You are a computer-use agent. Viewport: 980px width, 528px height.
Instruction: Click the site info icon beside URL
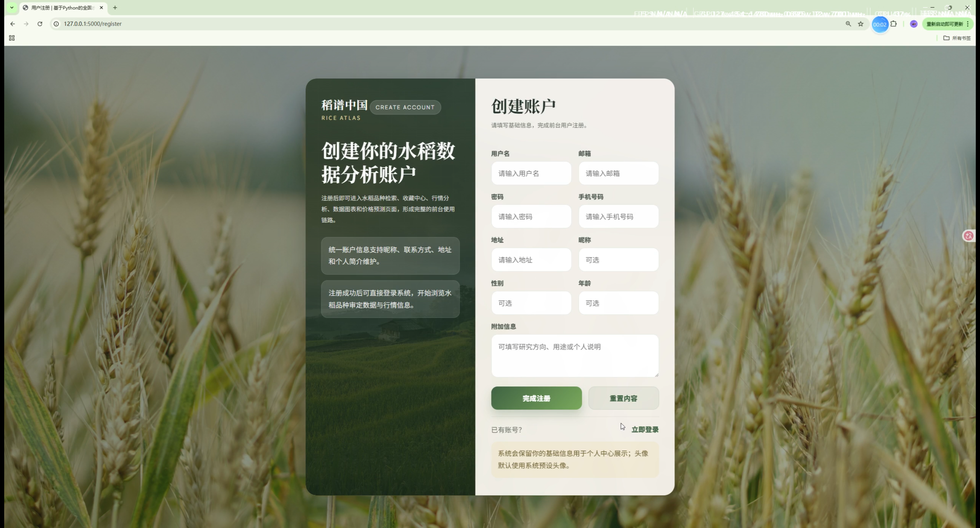click(x=56, y=24)
